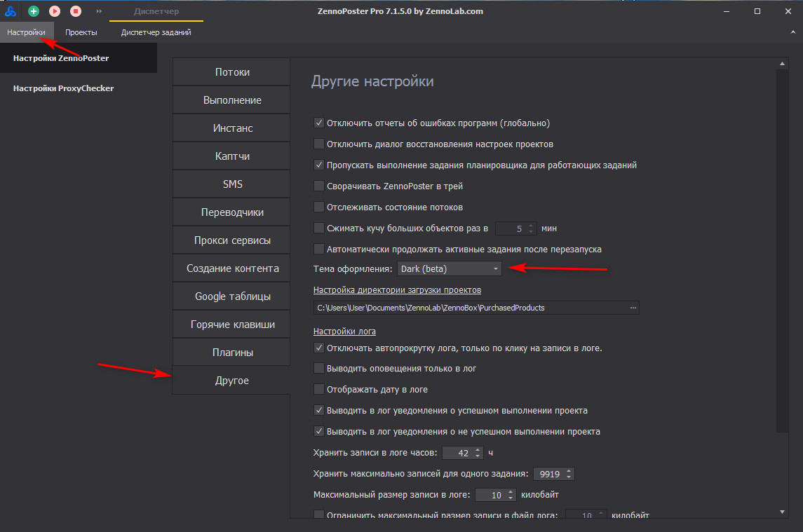The image size is (803, 532).
Task: Open the Каптчи settings section
Action: pos(232,156)
